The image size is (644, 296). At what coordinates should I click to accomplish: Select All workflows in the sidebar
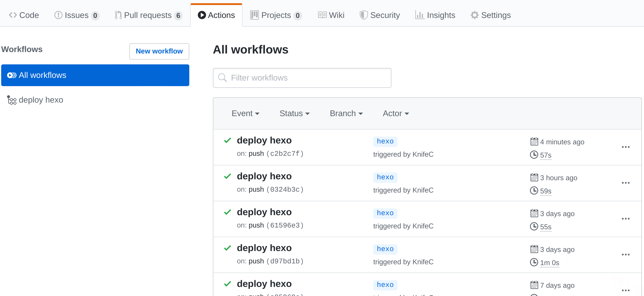point(95,75)
